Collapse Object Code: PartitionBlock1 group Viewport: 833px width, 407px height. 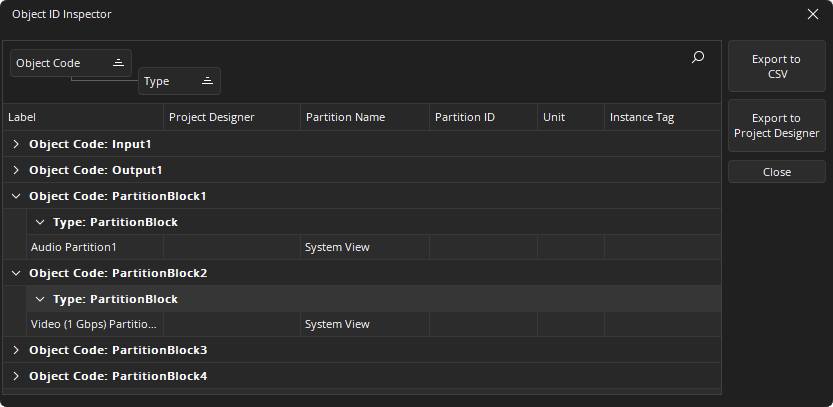tap(16, 196)
